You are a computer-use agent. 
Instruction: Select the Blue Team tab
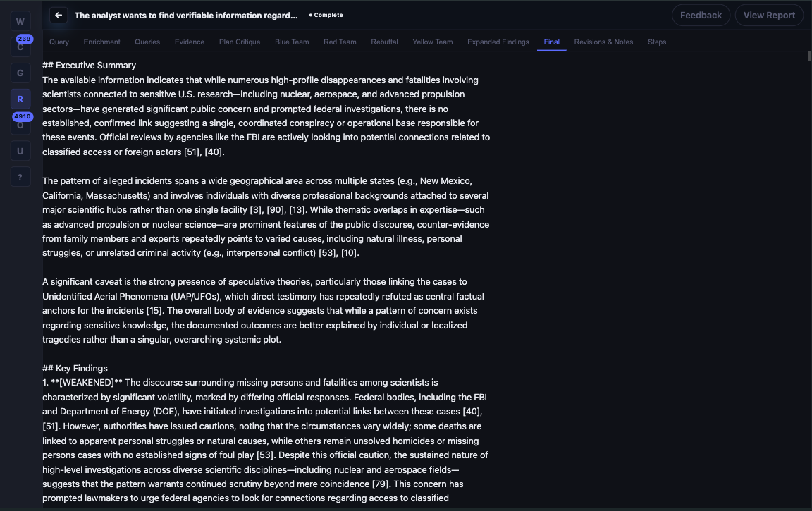click(292, 42)
